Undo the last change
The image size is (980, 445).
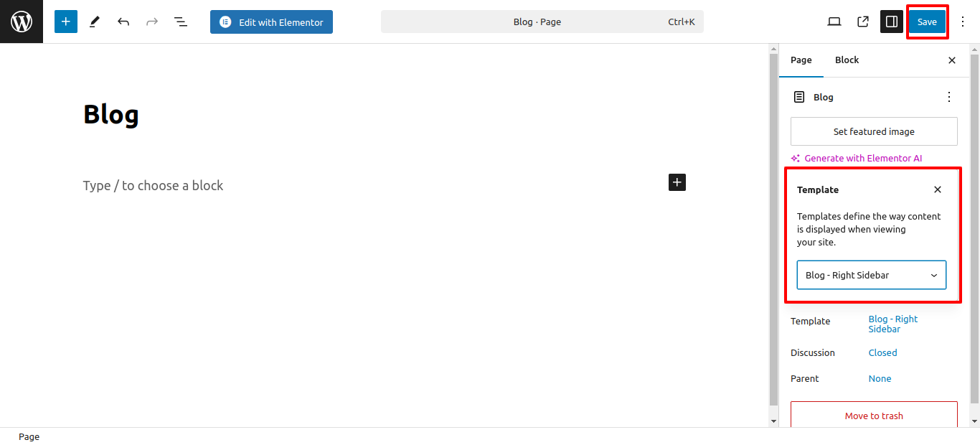(x=123, y=22)
